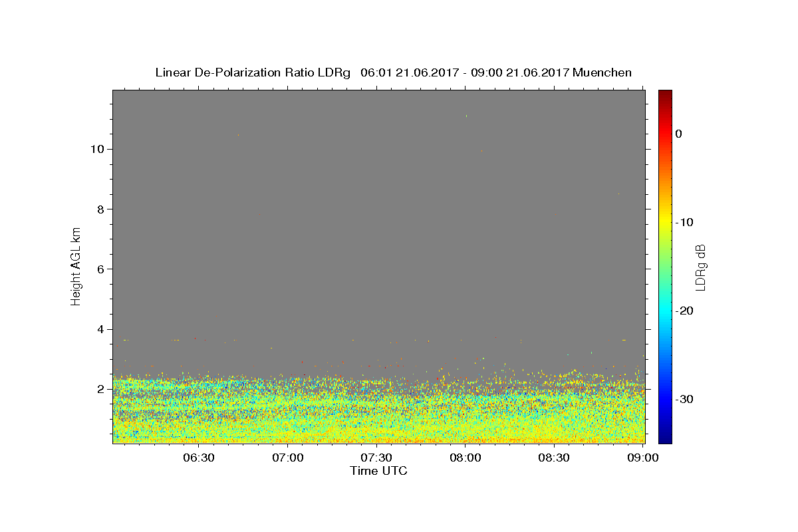
Task: Click the 07:30 time tick label
Action: point(376,458)
